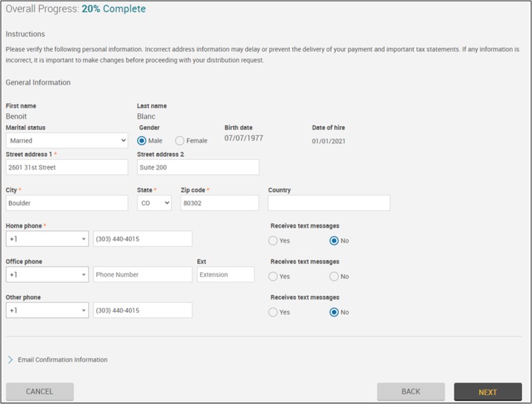Open the Marital status dropdown
The height and width of the screenshot is (404, 532).
coord(67,141)
